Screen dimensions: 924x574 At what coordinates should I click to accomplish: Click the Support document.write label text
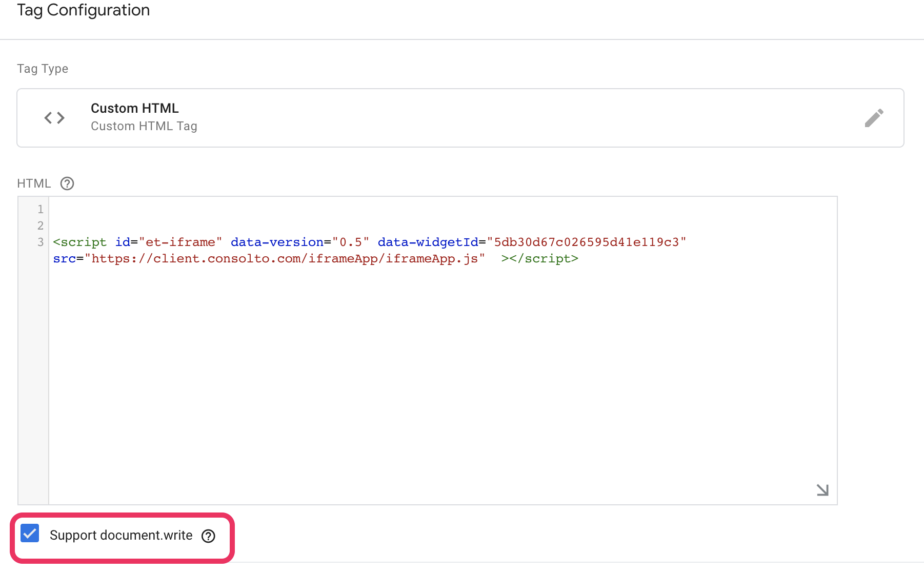(x=121, y=535)
